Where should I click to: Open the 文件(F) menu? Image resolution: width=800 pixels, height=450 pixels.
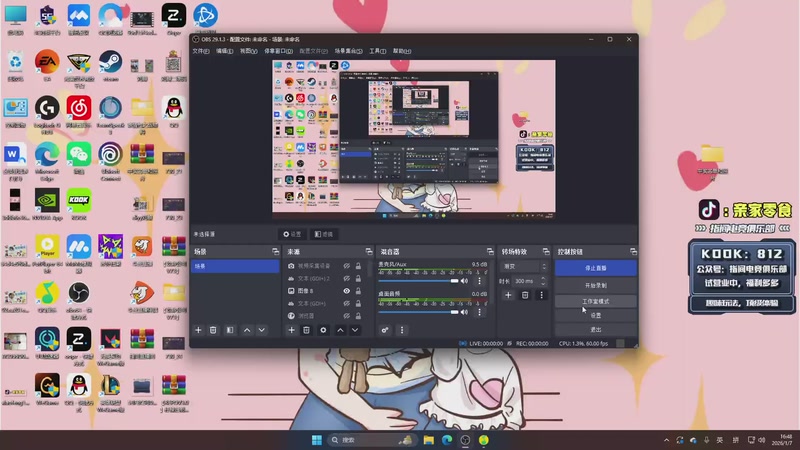click(201, 51)
